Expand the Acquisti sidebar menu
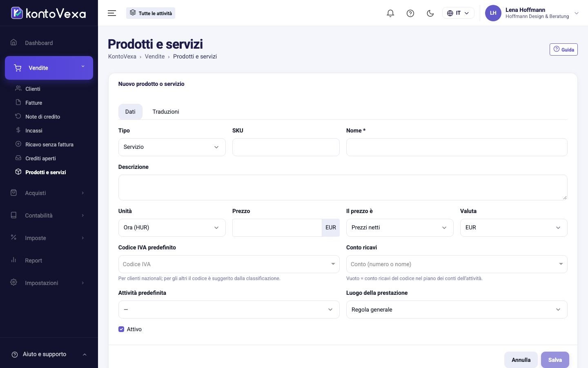The width and height of the screenshot is (588, 368). tap(49, 193)
